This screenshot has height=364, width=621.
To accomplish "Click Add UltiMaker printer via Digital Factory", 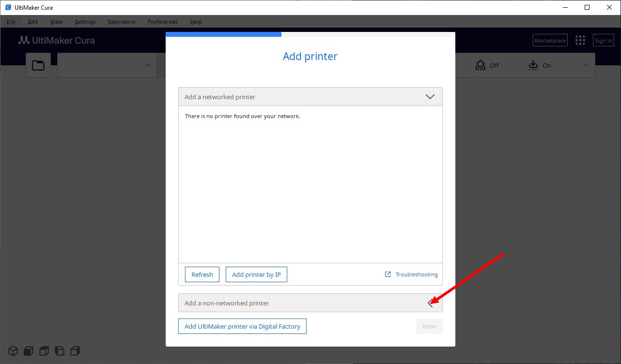I will [242, 326].
